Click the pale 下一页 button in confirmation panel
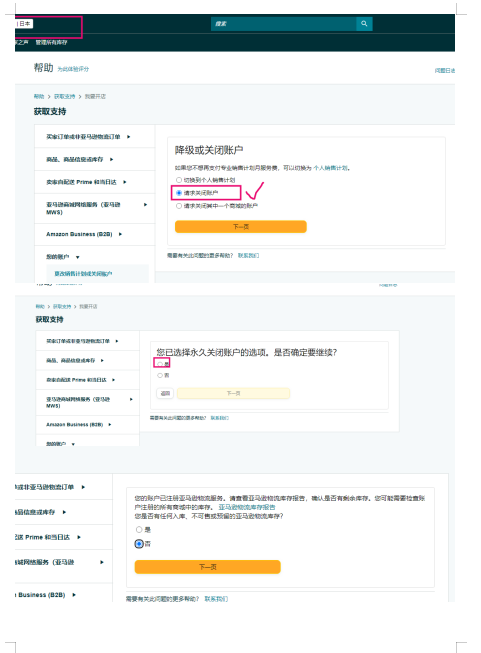481x653 pixels. pos(233,393)
